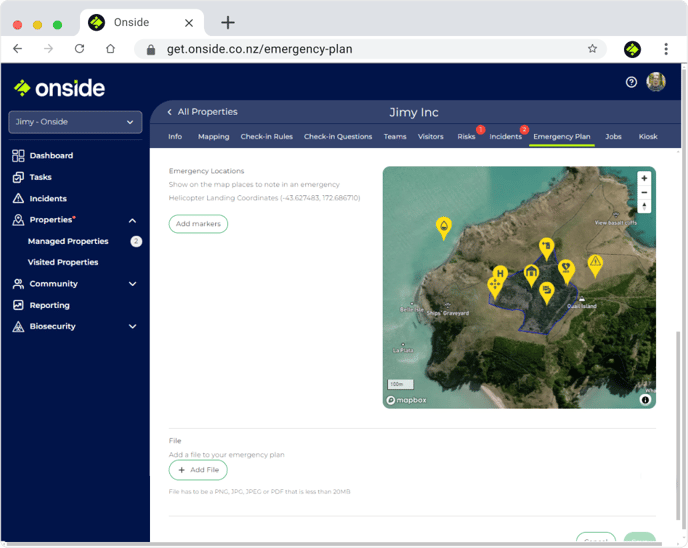The image size is (688, 548).
Task: Expand the Community sidebar section
Action: pos(132,284)
